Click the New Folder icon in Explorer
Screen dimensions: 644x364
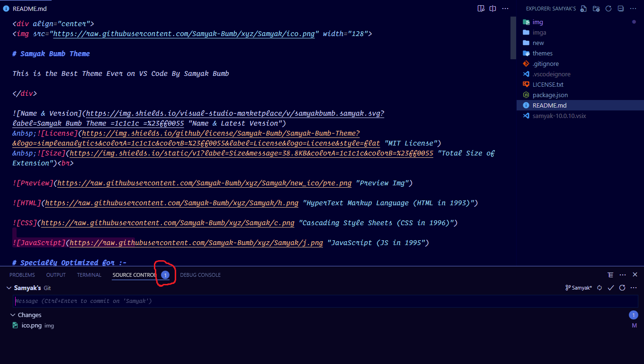(596, 9)
